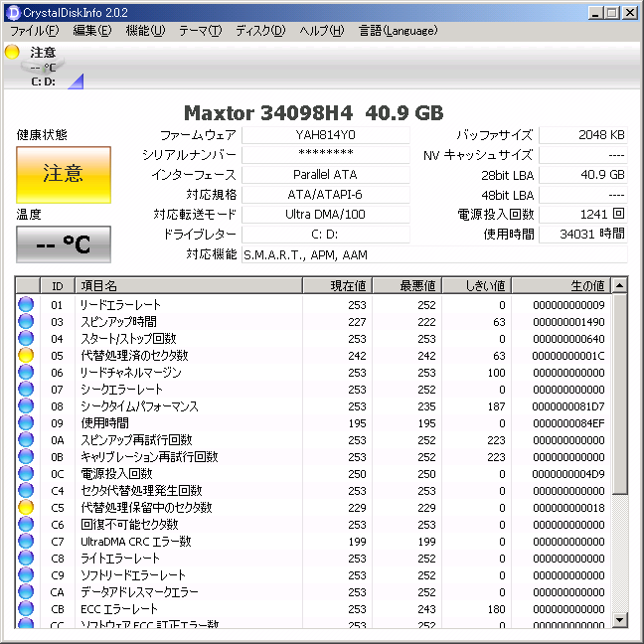This screenshot has height=644, width=644.
Task: Click the 28bit LBA field 40.9 GB
Action: click(583, 175)
